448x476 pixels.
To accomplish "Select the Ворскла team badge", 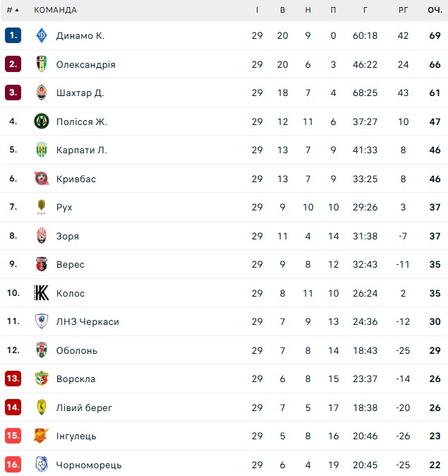I will coord(42,379).
